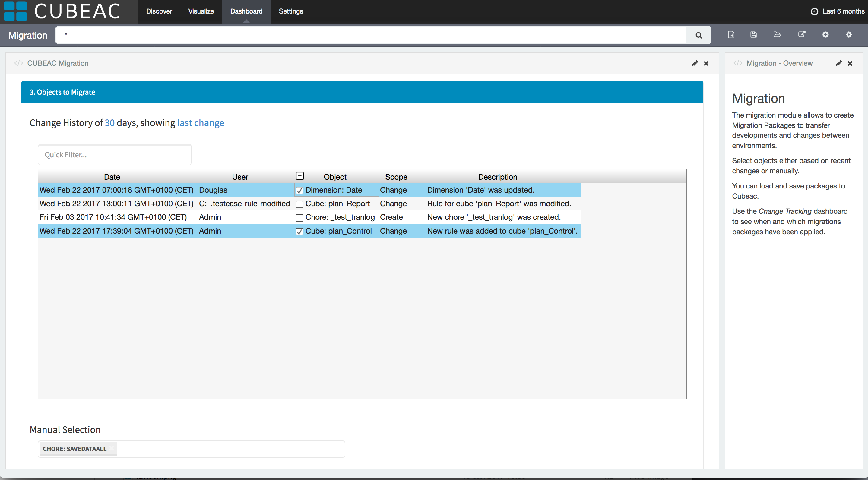Image resolution: width=868 pixels, height=480 pixels.
Task: Uncheck the Cube: plan_Control checkbox
Action: coord(299,232)
